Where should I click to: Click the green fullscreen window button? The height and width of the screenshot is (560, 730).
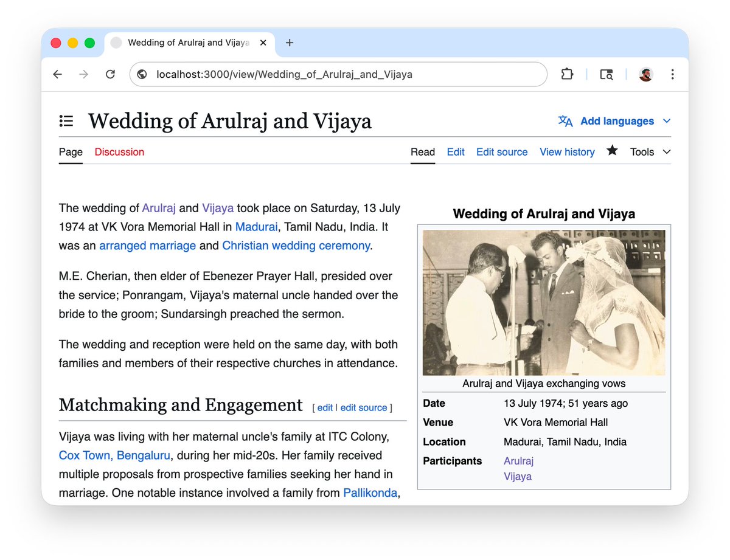pyautogui.click(x=89, y=43)
